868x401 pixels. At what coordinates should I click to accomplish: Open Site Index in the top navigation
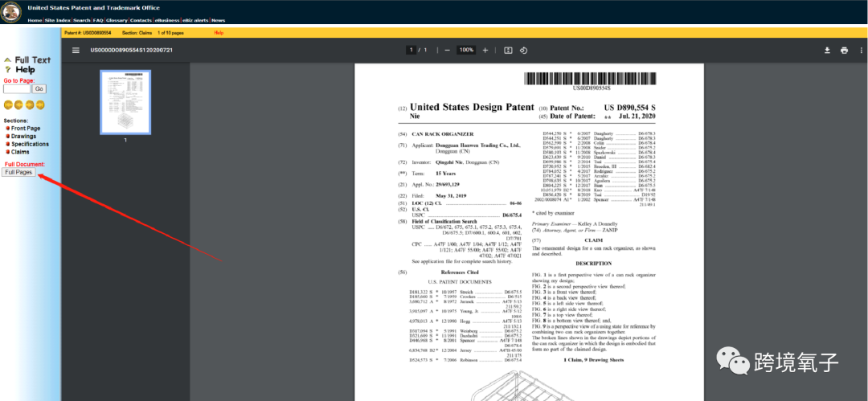(x=58, y=20)
